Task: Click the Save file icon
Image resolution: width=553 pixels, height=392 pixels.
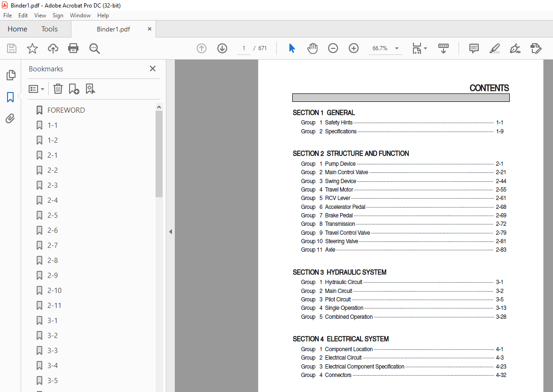Action: pyautogui.click(x=12, y=48)
